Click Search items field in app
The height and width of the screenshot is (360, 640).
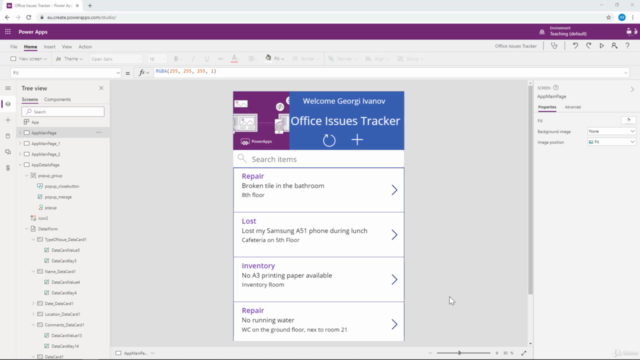318,159
